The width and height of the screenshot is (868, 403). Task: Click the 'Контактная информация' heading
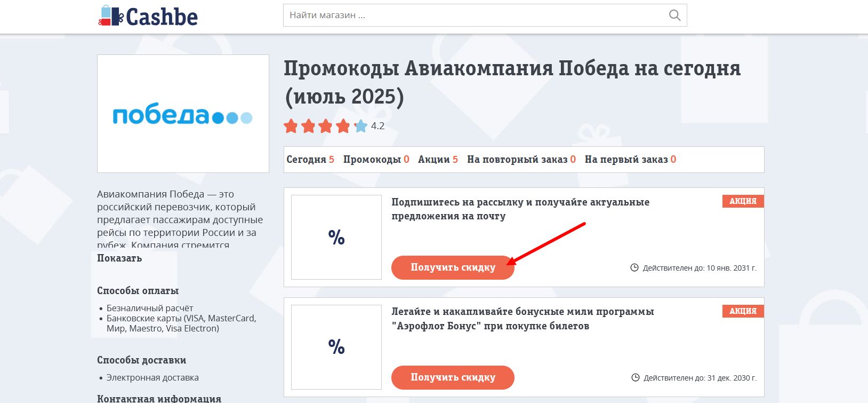point(159,398)
